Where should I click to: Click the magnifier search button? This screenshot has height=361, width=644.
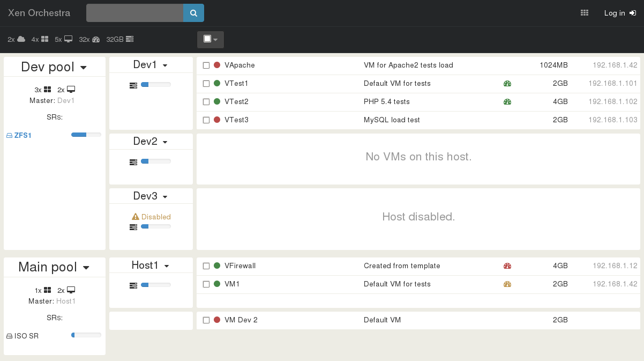tap(193, 13)
